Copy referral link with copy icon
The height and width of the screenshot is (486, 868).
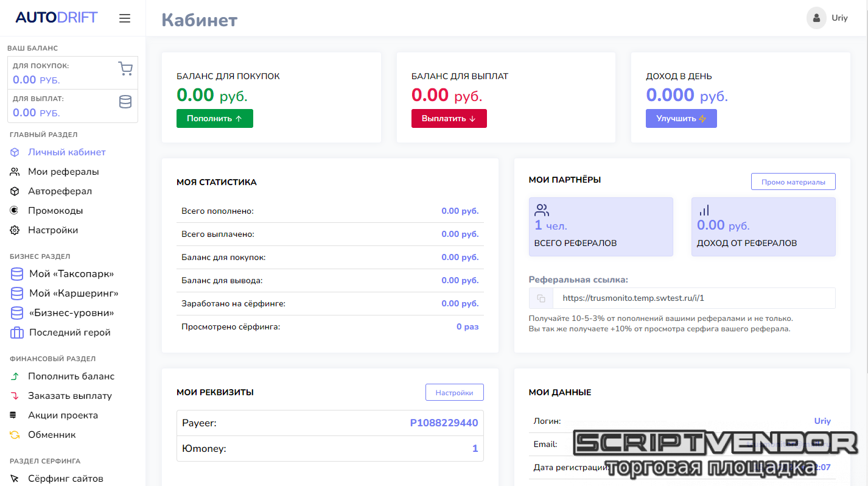coord(541,298)
